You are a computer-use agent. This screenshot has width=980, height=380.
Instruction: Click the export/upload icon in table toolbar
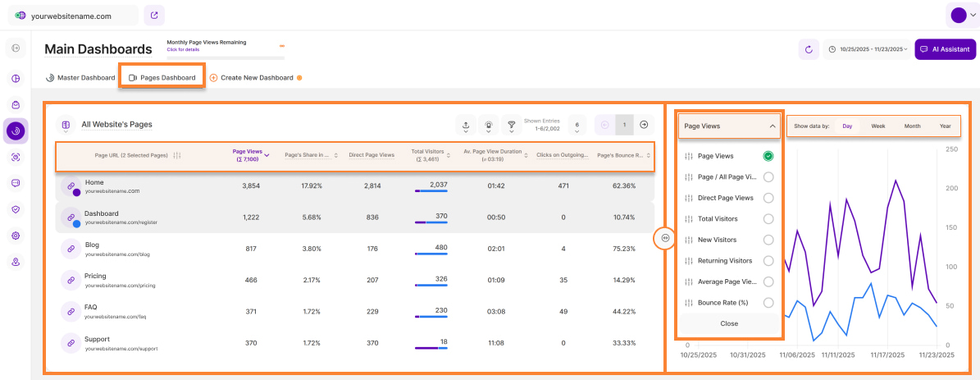click(x=466, y=125)
